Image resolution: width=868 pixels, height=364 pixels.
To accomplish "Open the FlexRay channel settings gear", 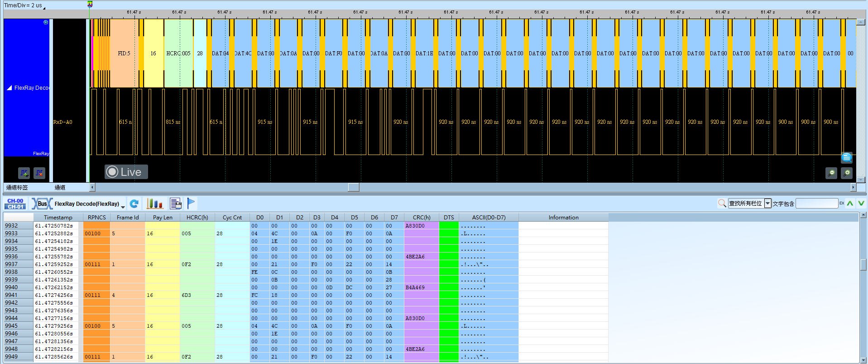I will click(46, 22).
